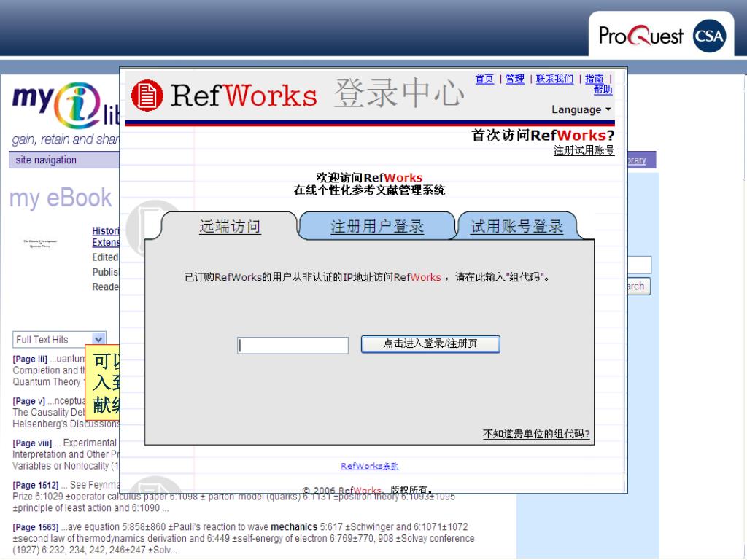Click the 不知道贵单位的组代码? link

[x=536, y=434]
